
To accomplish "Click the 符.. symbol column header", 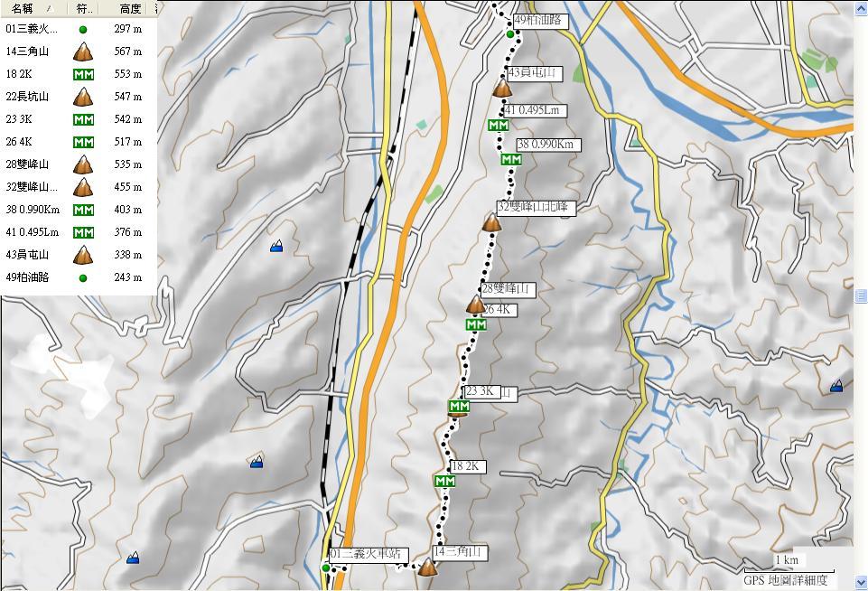I will (x=83, y=8).
